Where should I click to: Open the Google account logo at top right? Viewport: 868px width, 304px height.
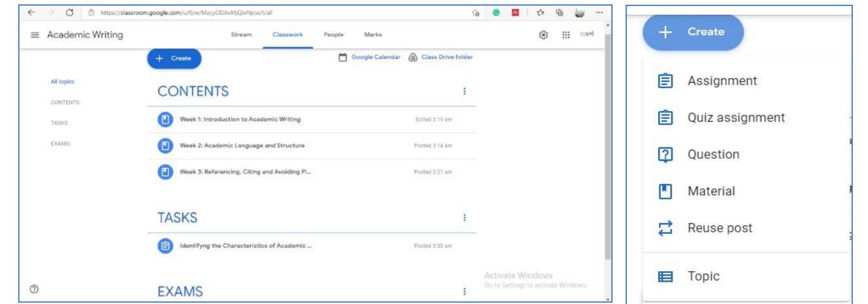click(587, 34)
